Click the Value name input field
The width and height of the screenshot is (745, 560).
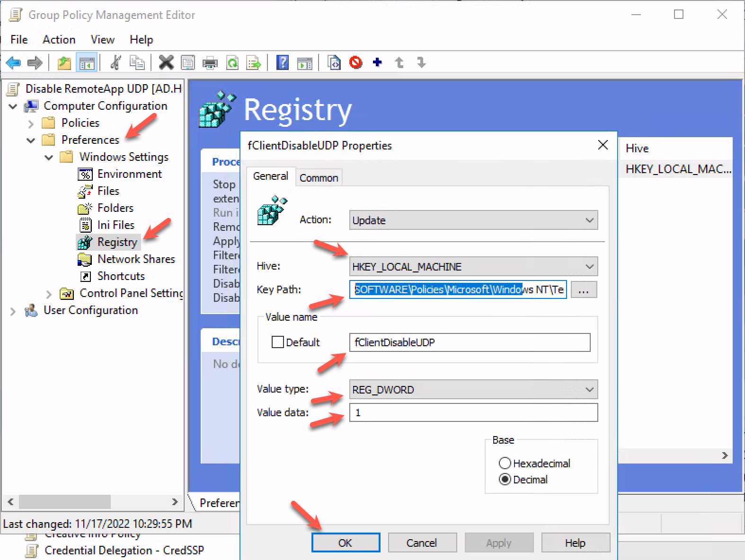(470, 342)
